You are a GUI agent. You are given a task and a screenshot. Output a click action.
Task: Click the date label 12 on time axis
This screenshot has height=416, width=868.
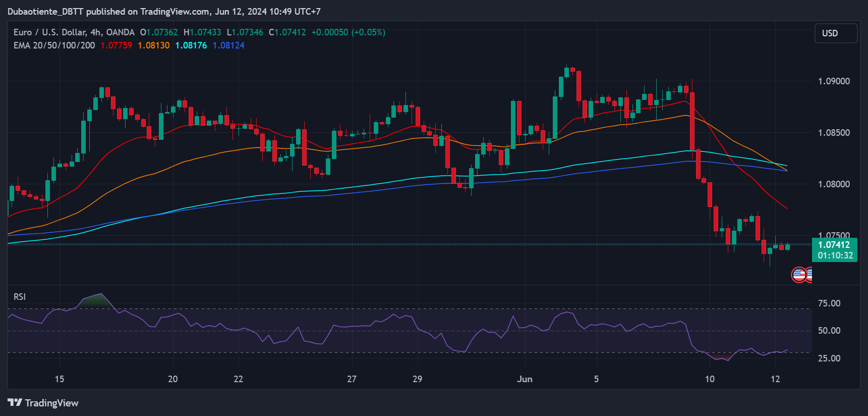[775, 379]
